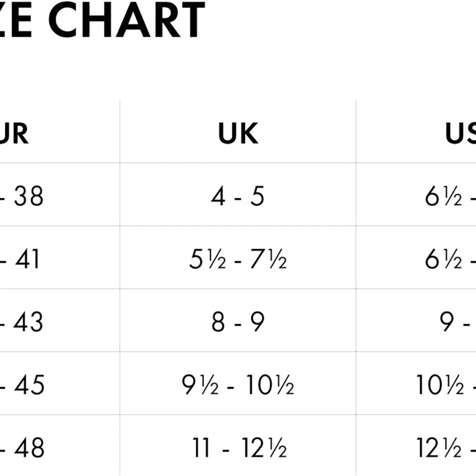Select the EUR cell ending in 48
This screenshot has height=476, width=476.
(x=23, y=448)
